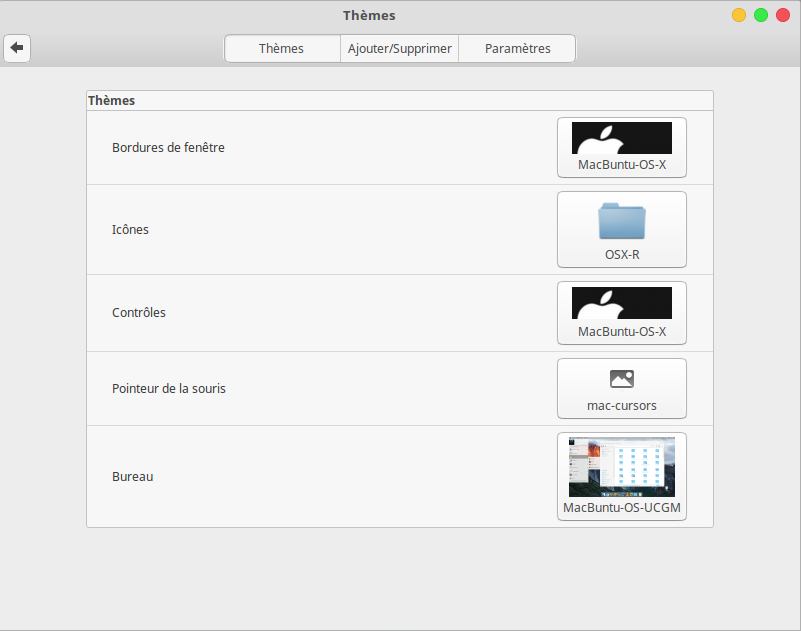The width and height of the screenshot is (801, 631).
Task: Open the Paramètres tab
Action: tap(517, 49)
